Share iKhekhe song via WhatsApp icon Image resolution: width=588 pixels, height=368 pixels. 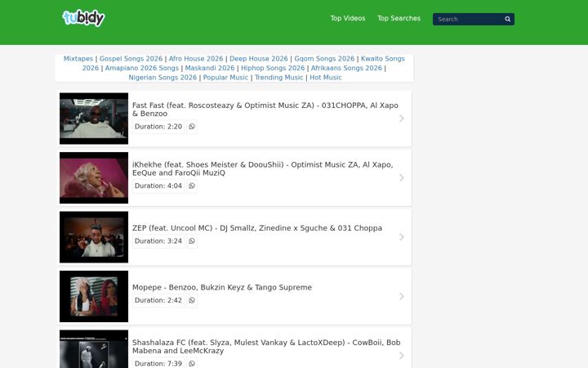[x=192, y=186]
